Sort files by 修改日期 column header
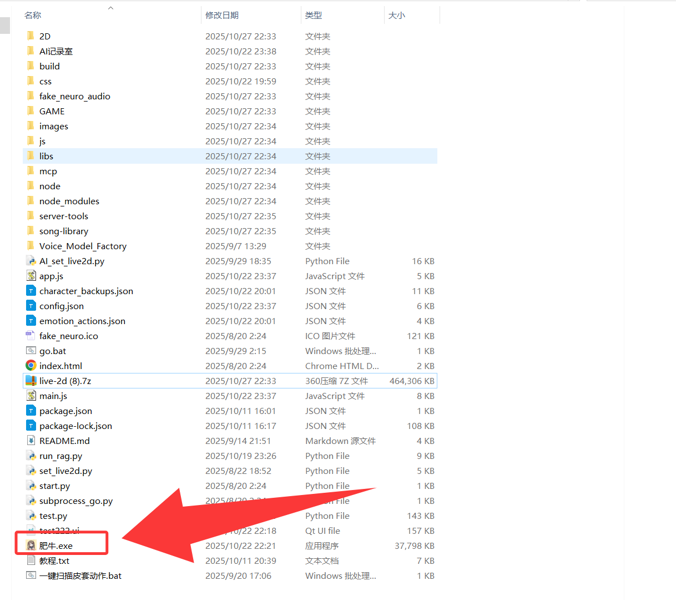Image resolution: width=676 pixels, height=616 pixels. click(222, 16)
